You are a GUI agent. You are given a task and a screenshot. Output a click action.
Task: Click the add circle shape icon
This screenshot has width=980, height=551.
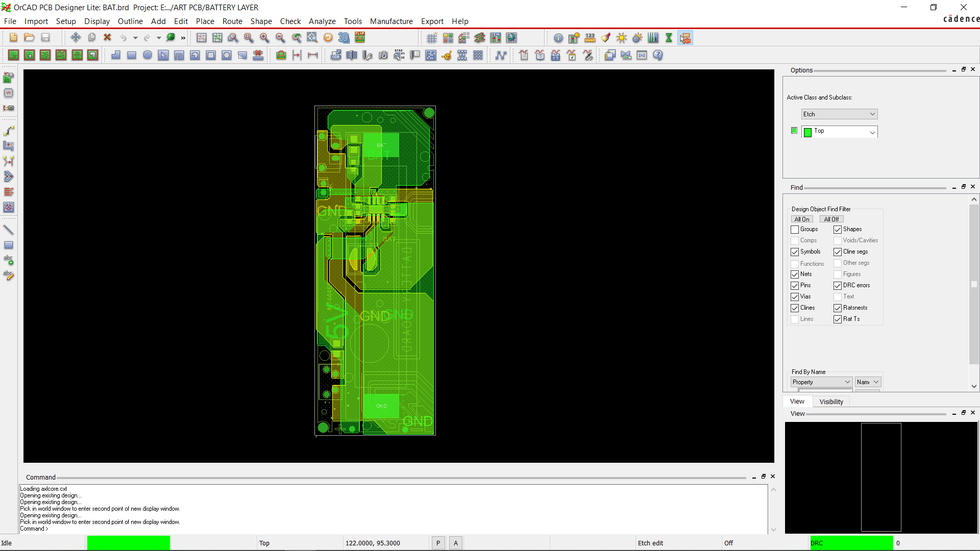click(x=148, y=55)
